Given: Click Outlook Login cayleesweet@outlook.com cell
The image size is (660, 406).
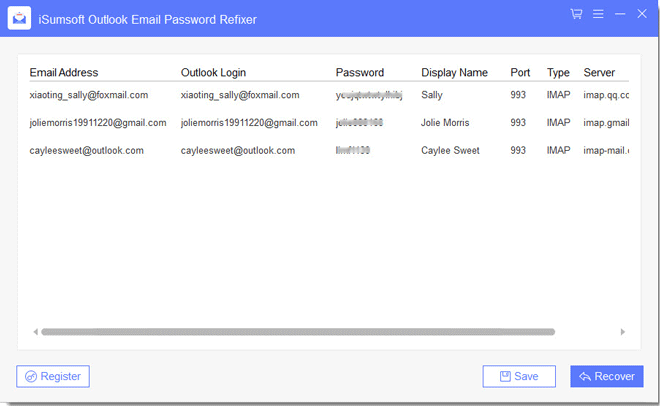Looking at the screenshot, I should pos(238,151).
